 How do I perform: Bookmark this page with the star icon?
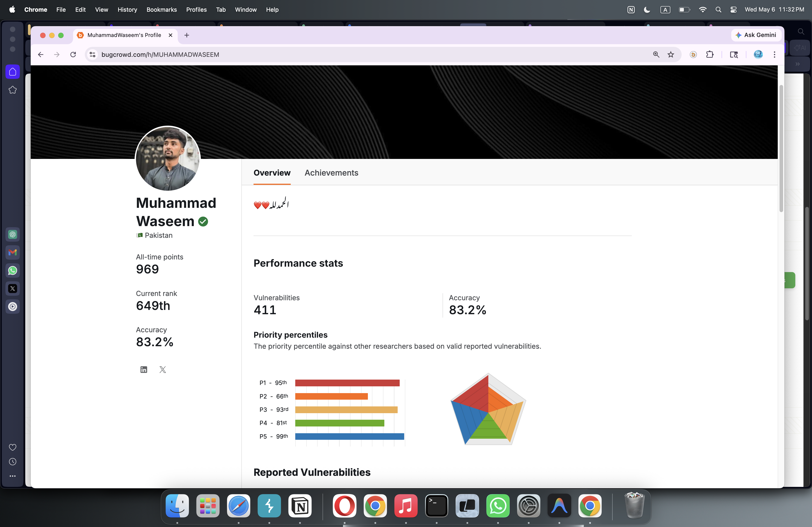(671, 55)
